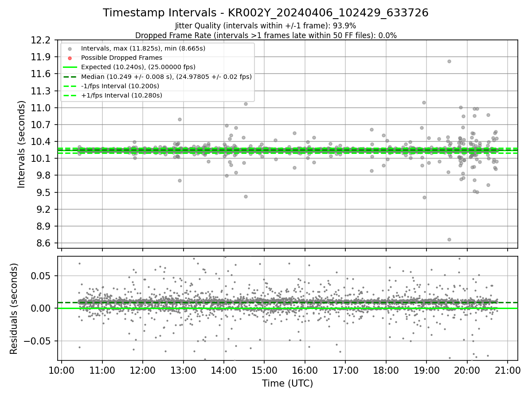Click the 17:00 time tick label

pyautogui.click(x=346, y=370)
